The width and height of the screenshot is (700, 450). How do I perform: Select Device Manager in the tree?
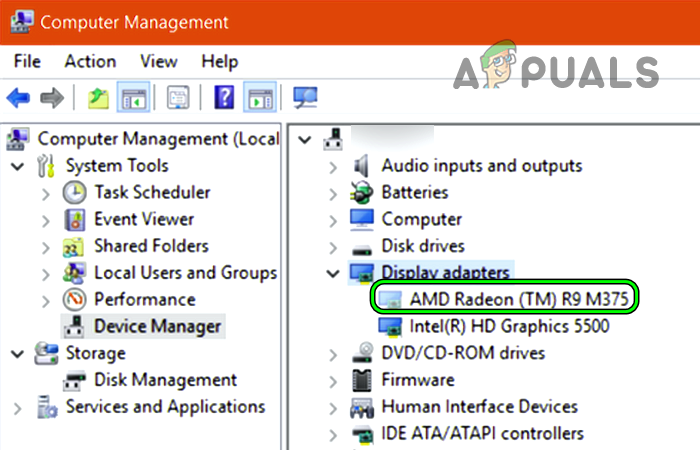tap(158, 326)
